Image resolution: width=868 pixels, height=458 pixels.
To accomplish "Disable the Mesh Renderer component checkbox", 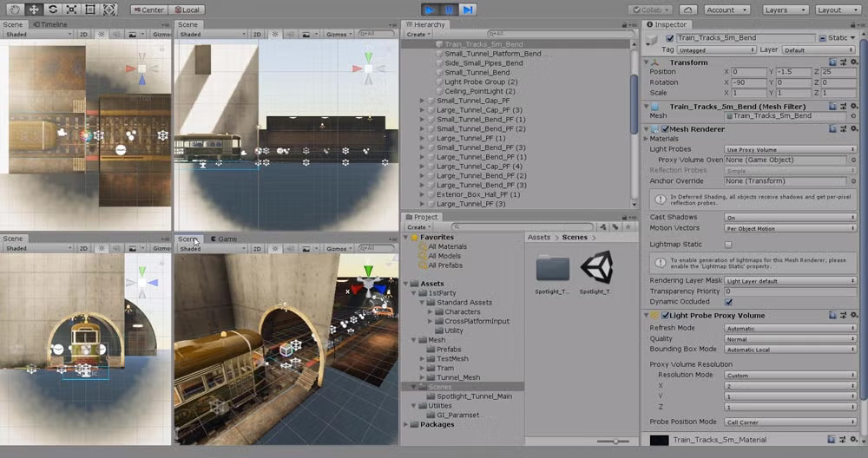I will click(664, 129).
